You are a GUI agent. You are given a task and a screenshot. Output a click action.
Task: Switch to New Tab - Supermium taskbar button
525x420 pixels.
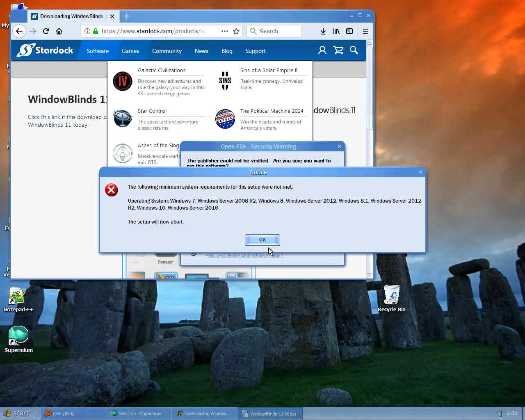(x=139, y=413)
